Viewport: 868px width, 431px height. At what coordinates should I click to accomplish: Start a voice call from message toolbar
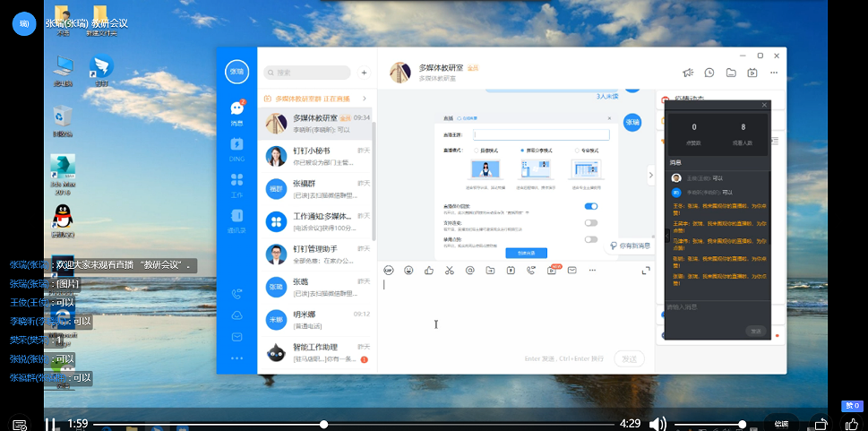(x=531, y=271)
